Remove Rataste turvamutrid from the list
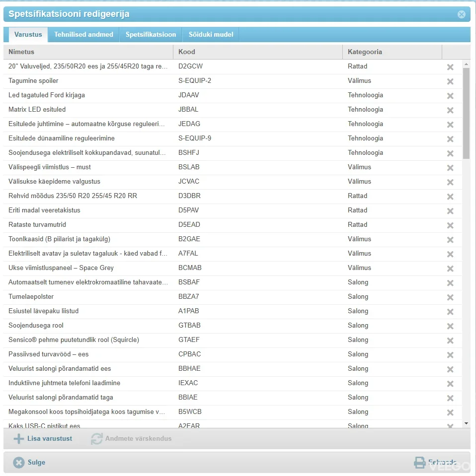Screen dimensions: 476x476 450,225
